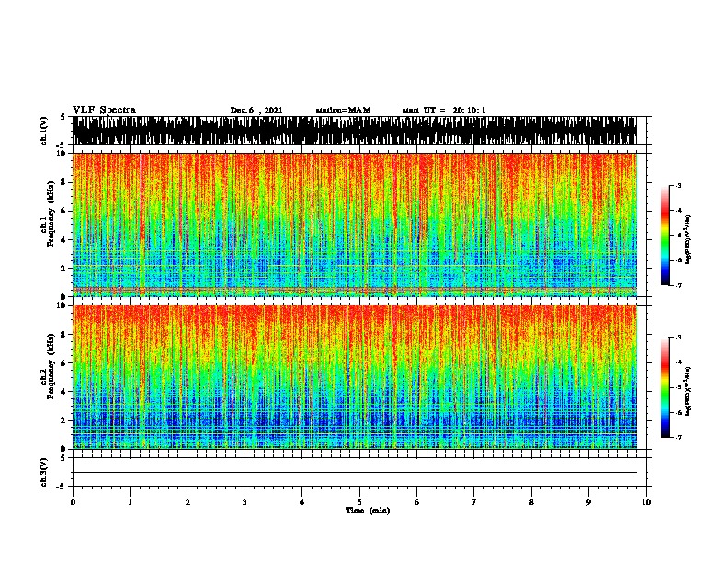Click the "10" kHz tick of ch.1 frequency axis
The height and width of the screenshot is (563, 728).
pos(63,154)
